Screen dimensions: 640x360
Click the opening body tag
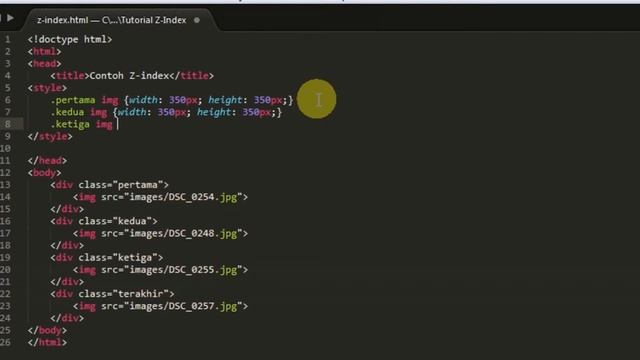click(x=44, y=173)
